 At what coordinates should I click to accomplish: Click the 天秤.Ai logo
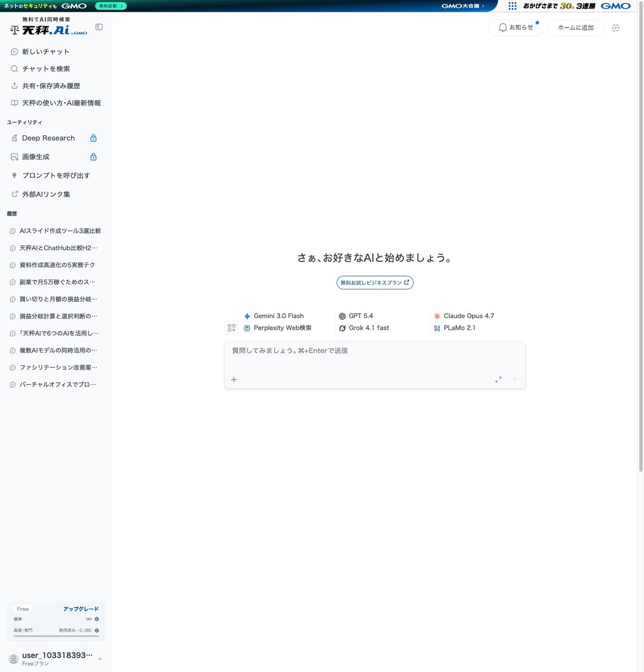point(49,26)
